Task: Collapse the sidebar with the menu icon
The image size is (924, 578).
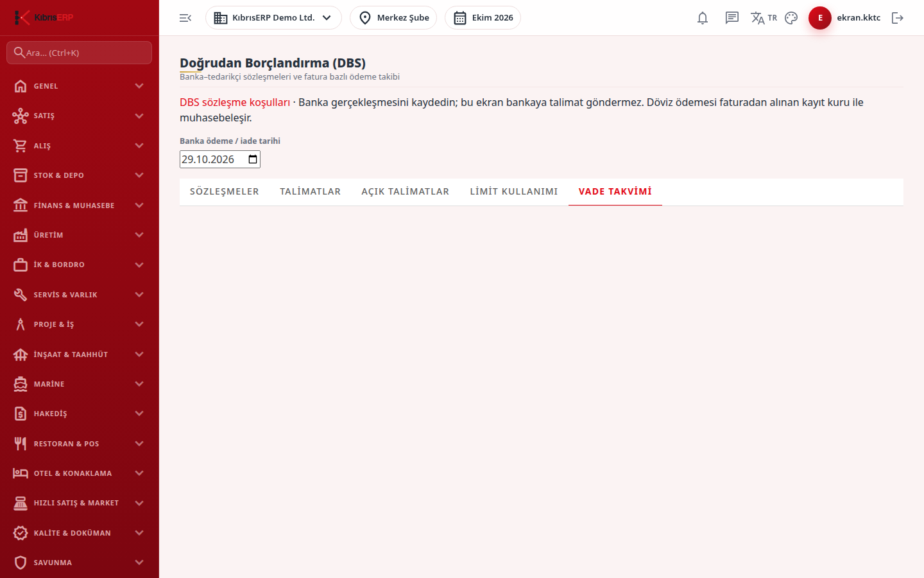Action: 185,18
